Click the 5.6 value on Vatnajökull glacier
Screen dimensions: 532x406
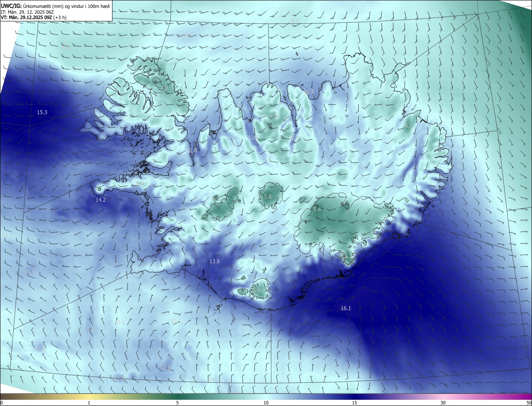317,210
